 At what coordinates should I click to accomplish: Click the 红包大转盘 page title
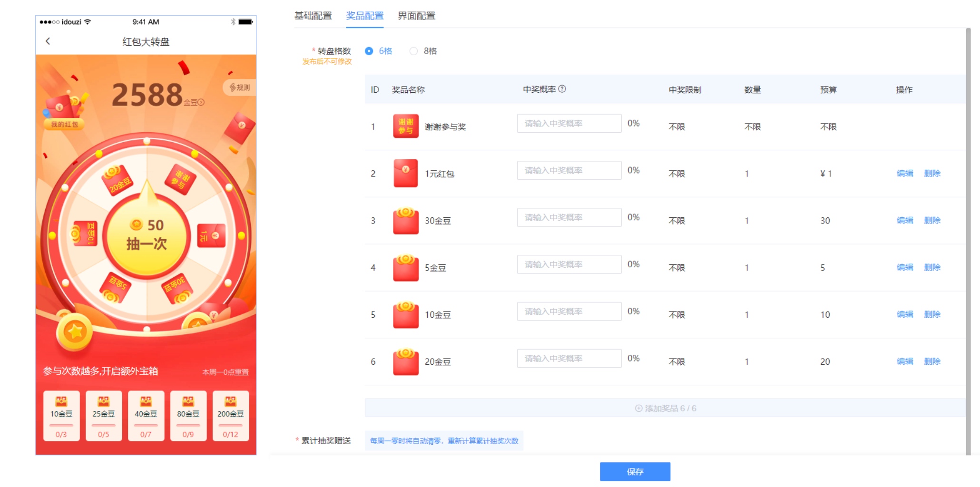click(x=146, y=42)
